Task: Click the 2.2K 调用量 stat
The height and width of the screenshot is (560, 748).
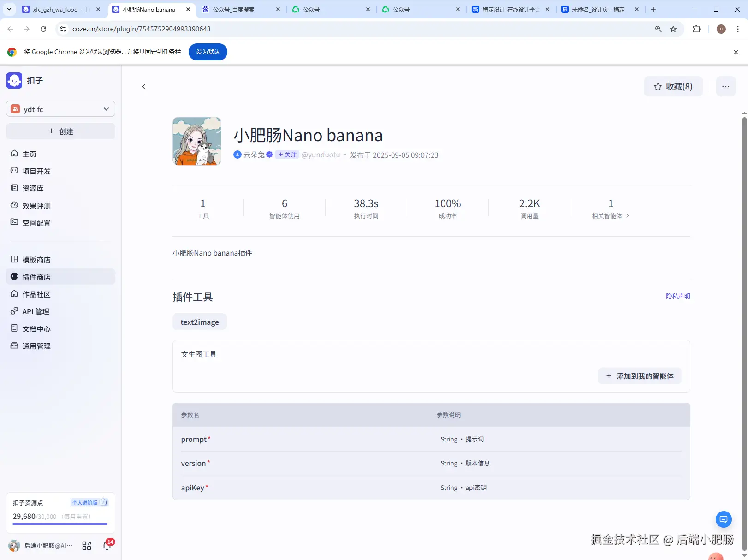Action: 529,209
